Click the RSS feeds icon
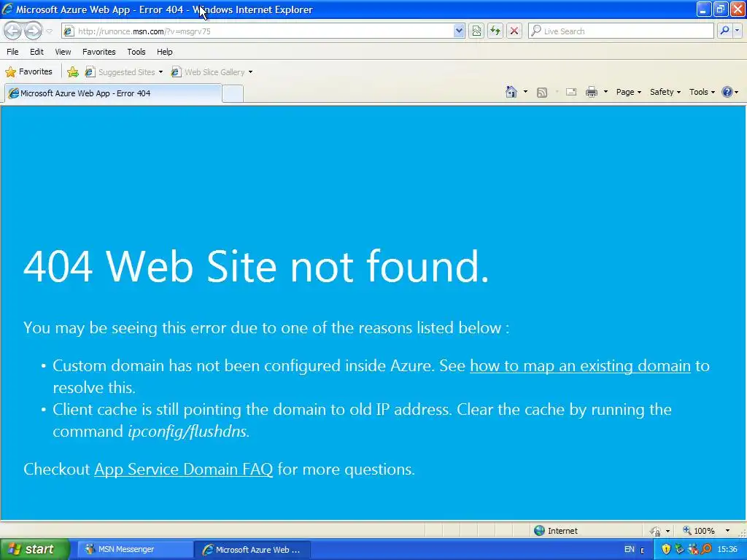 point(542,93)
